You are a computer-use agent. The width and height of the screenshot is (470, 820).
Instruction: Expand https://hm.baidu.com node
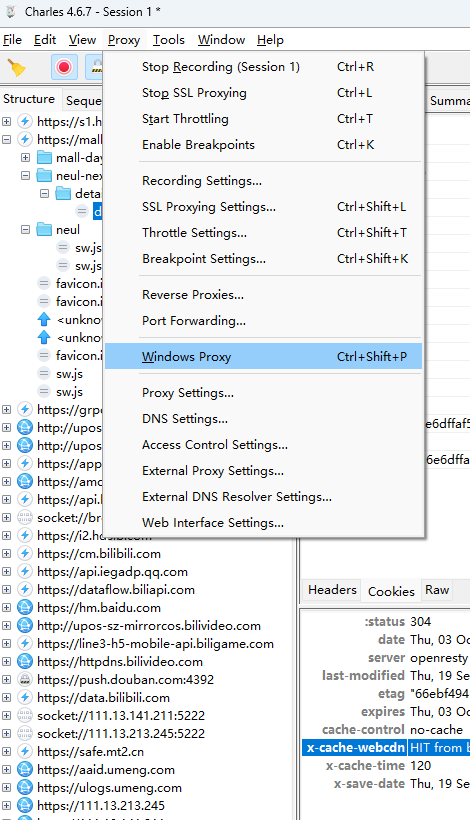[x=6, y=608]
